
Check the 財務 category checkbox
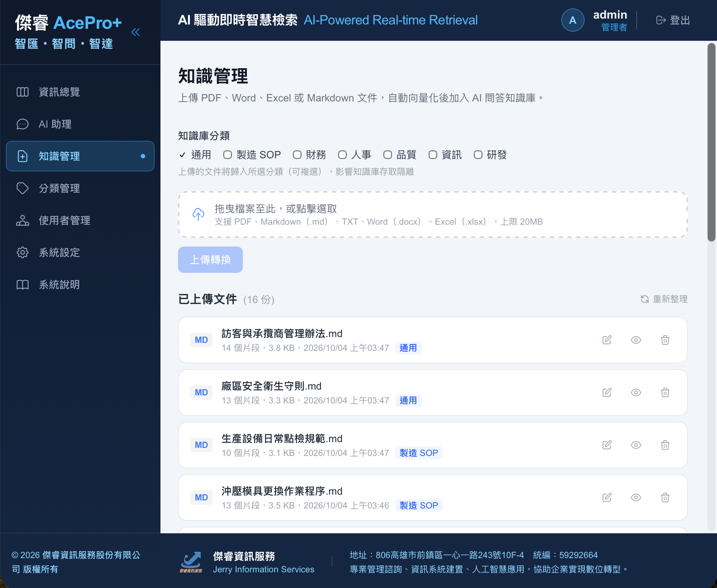(297, 155)
